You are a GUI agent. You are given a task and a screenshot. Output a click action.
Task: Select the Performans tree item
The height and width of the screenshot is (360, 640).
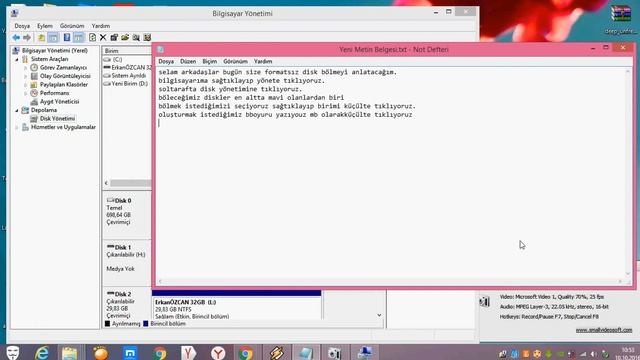click(54, 93)
